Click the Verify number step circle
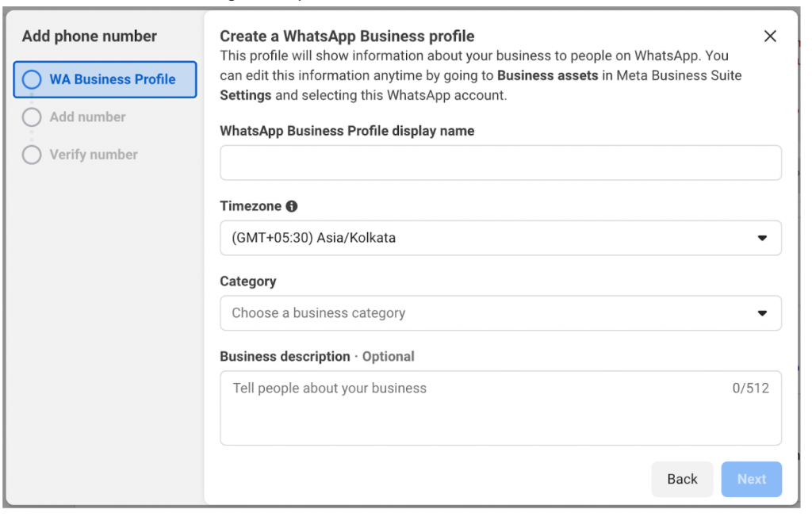 pyautogui.click(x=32, y=155)
